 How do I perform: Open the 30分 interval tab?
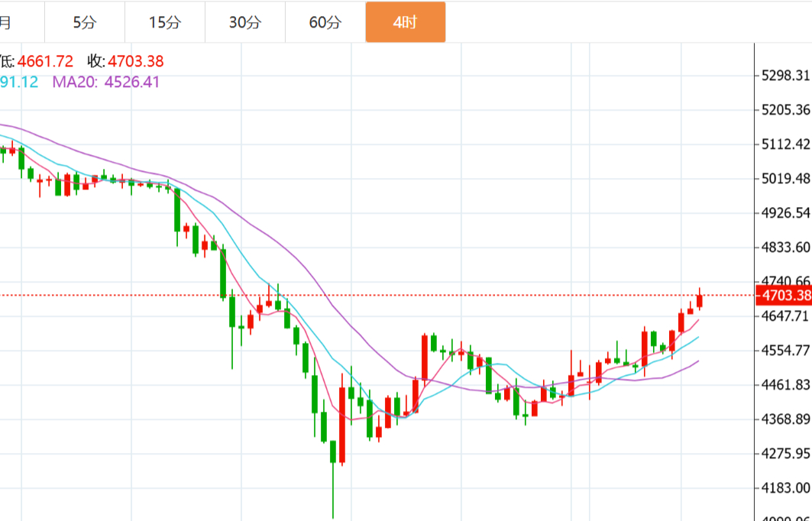[x=245, y=22]
